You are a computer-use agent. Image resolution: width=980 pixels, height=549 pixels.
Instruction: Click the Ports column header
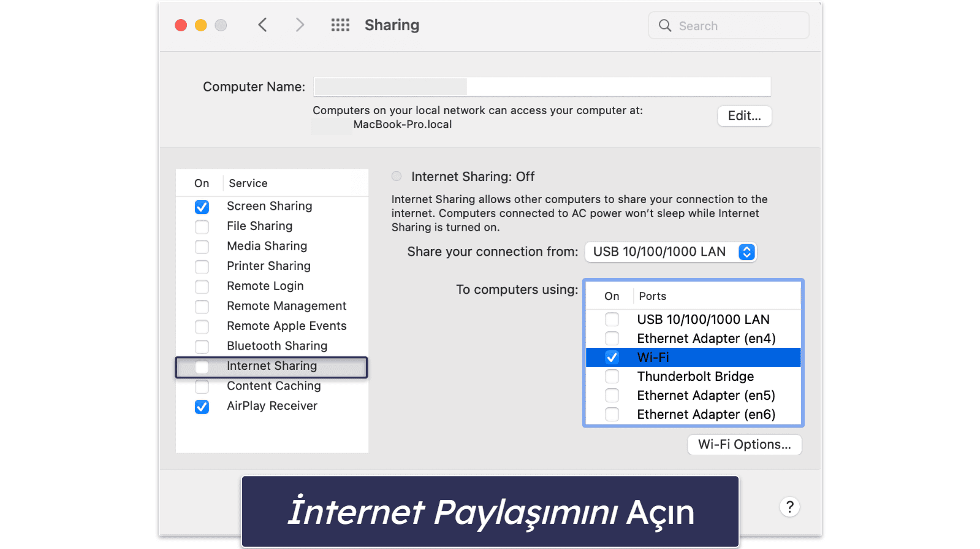[x=652, y=296]
